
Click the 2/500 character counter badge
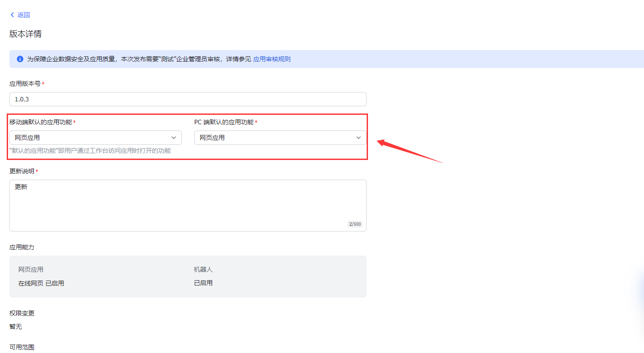pyautogui.click(x=355, y=224)
